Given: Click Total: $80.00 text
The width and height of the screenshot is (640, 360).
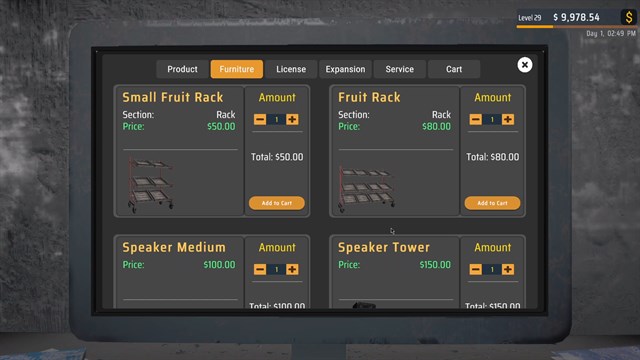Looking at the screenshot, I should click(493, 157).
